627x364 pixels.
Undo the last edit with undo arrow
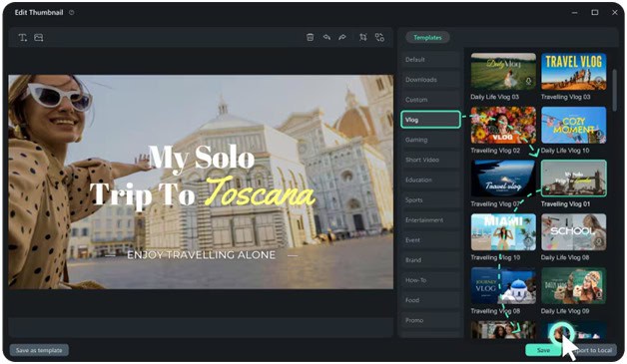[326, 37]
